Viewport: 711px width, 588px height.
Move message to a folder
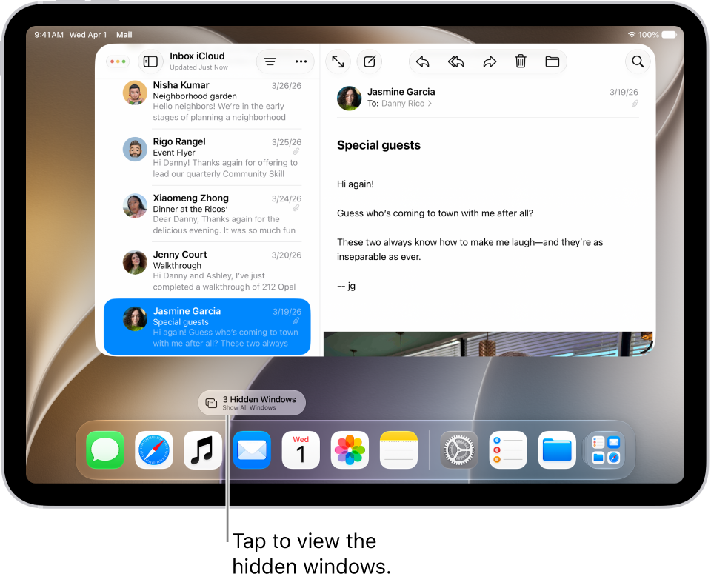pyautogui.click(x=552, y=61)
